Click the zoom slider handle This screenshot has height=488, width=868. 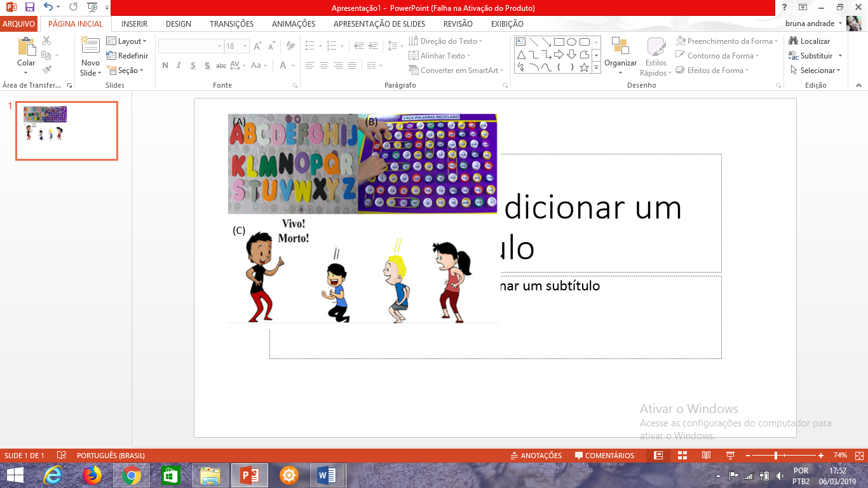(776, 456)
